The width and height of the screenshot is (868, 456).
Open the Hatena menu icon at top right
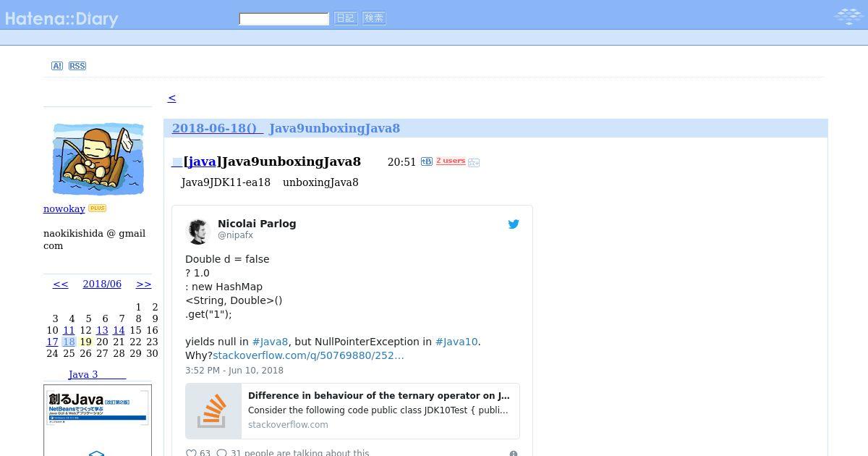[x=848, y=16]
